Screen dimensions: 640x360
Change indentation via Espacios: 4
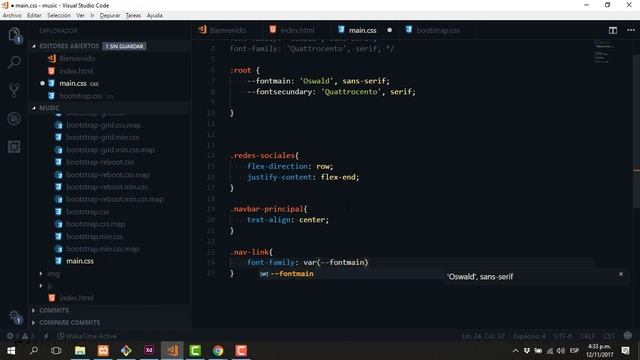[529, 336]
